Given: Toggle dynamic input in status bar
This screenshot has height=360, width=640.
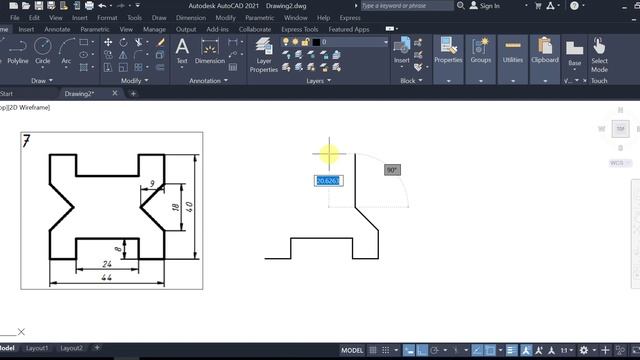Looking at the screenshot, I should pos(409,350).
